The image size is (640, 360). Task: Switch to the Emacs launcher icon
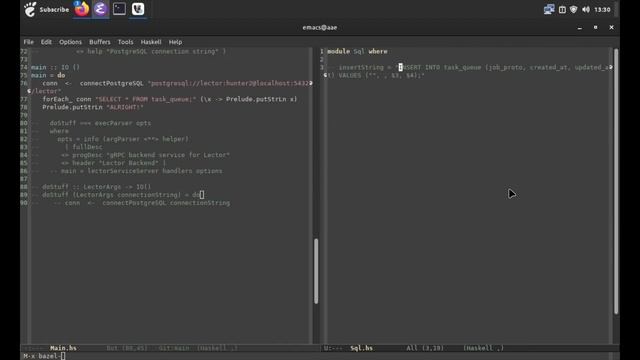[x=100, y=9]
